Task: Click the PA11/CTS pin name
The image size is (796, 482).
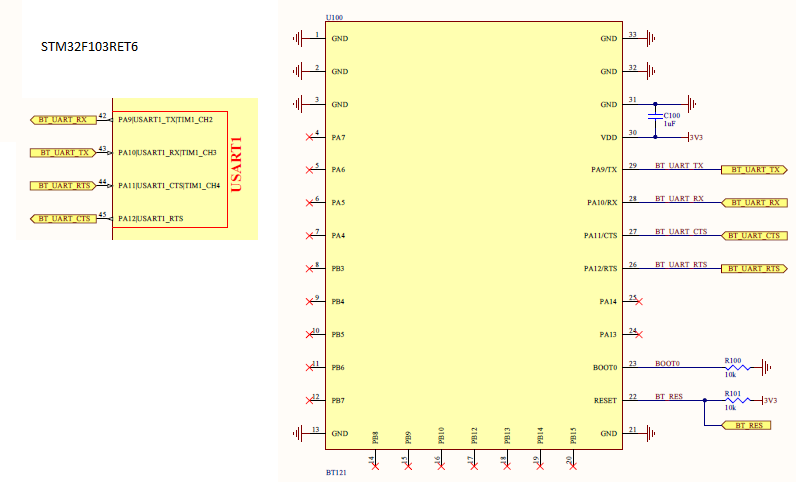Action: [601, 236]
